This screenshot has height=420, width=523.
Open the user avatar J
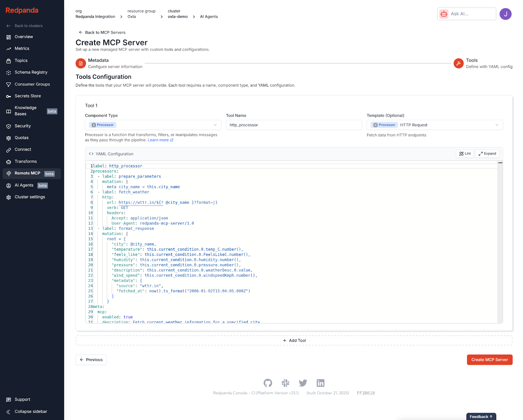click(505, 14)
